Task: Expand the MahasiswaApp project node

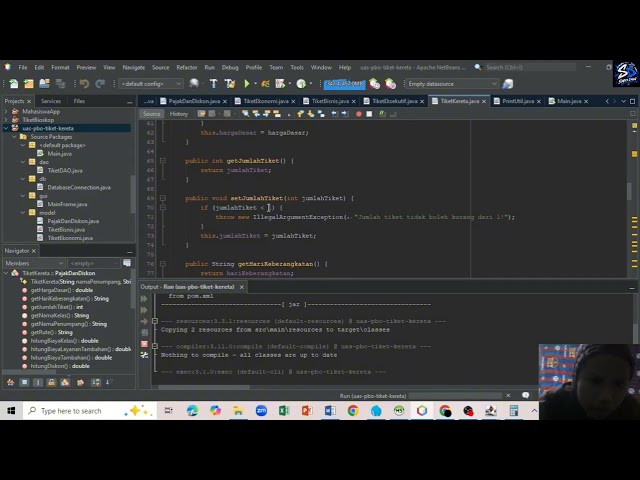Action: pyautogui.click(x=6, y=111)
